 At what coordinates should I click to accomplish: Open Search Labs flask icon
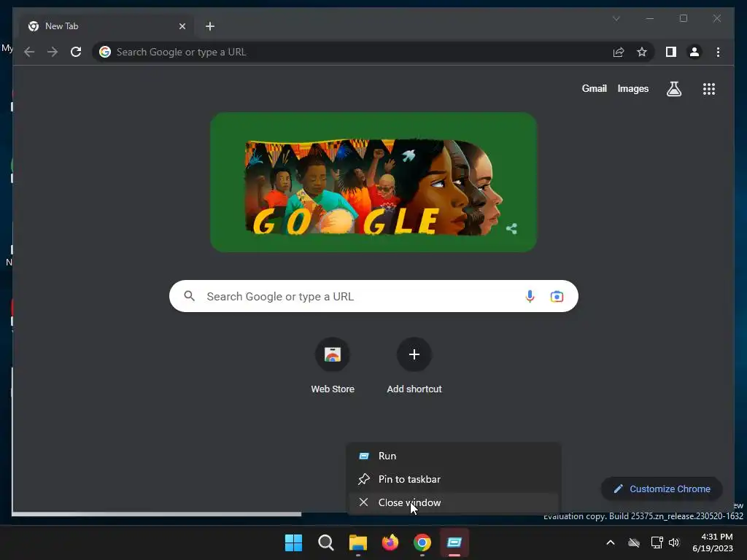(673, 89)
